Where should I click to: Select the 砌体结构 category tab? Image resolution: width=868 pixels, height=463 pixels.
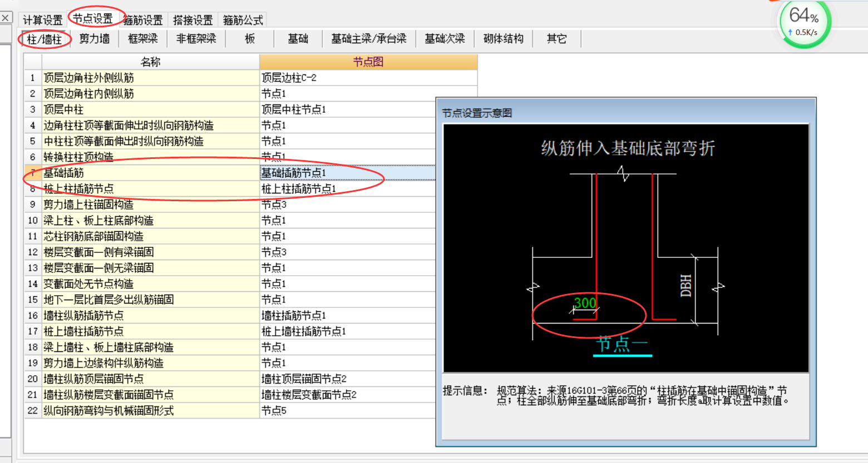coord(503,39)
